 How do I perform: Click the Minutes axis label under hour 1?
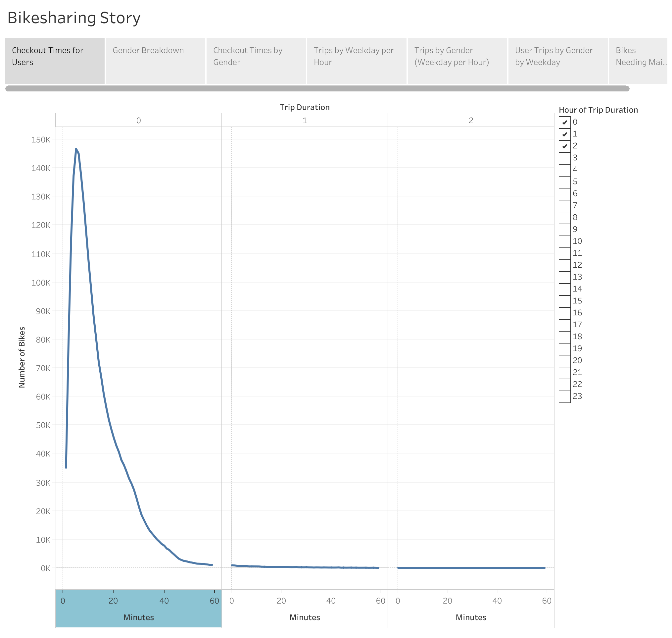[x=305, y=617]
